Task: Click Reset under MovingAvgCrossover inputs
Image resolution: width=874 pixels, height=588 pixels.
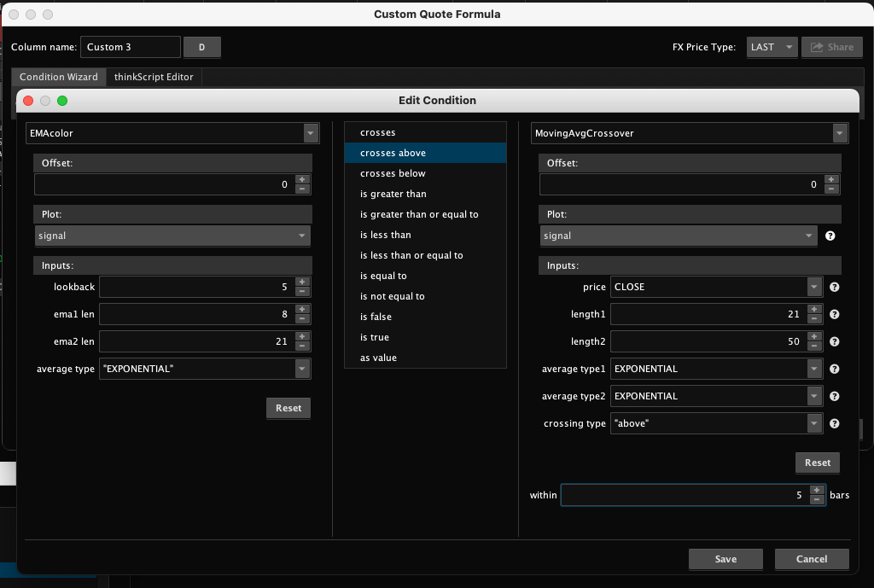Action: (x=817, y=463)
